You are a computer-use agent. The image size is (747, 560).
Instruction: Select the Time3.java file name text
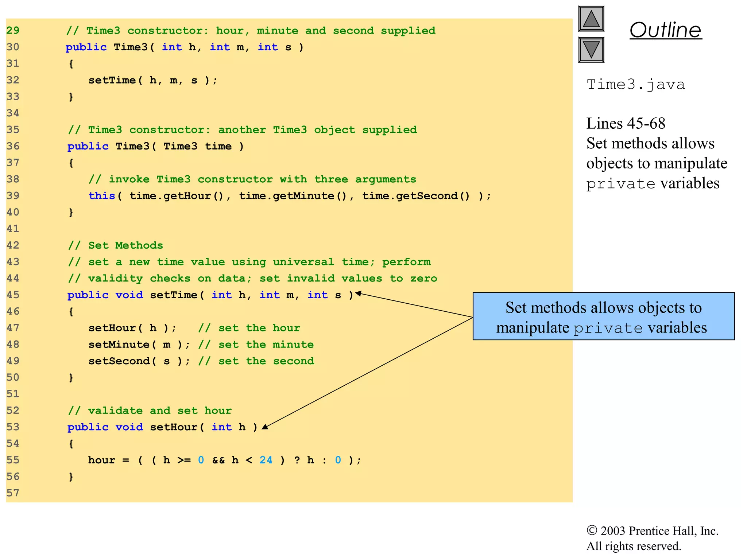pos(636,85)
